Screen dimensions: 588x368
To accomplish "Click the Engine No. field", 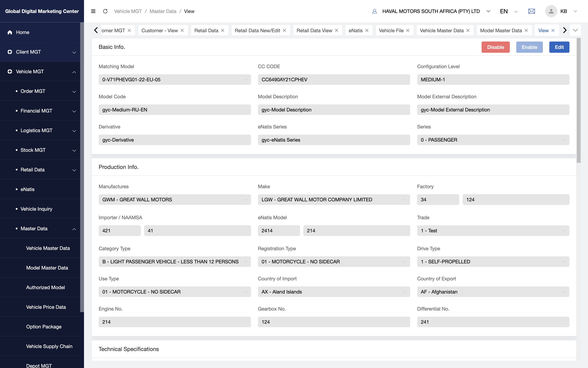I will coord(174,322).
